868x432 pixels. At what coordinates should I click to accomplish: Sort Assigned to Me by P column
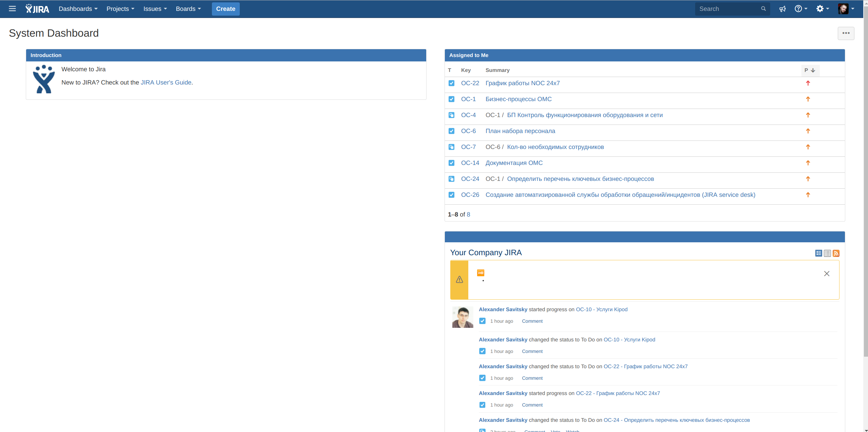coord(810,70)
